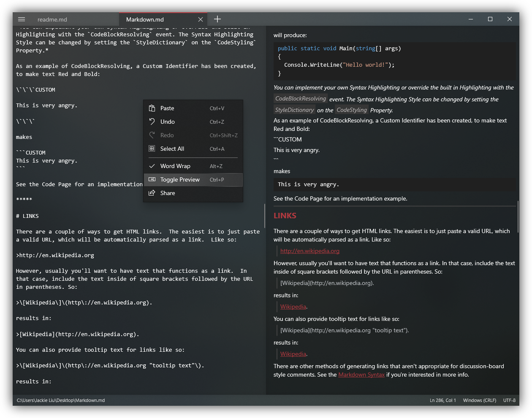Switch to readme.md tab
The width and height of the screenshot is (532, 418).
[x=52, y=19]
